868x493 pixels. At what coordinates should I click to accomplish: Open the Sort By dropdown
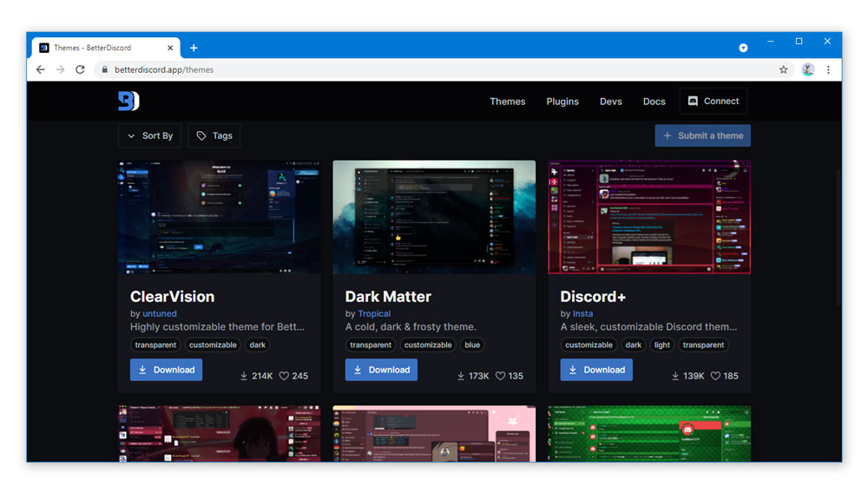click(149, 135)
